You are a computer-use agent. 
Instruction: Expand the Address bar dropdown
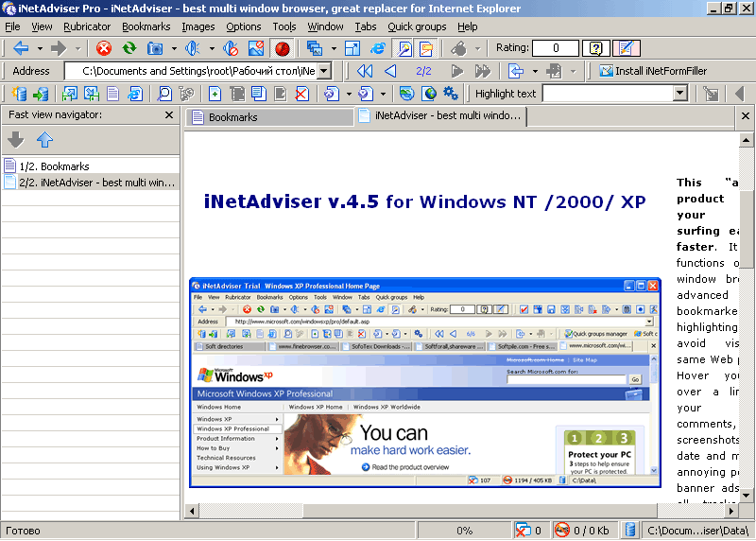(x=324, y=71)
